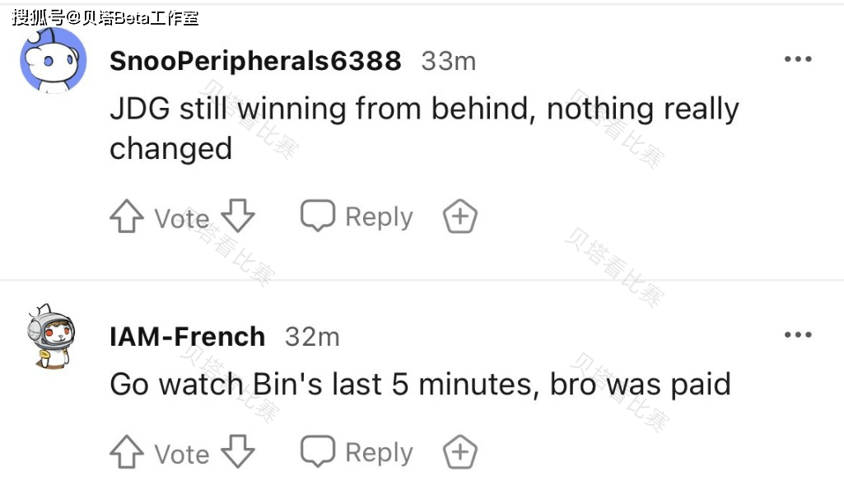Reply to the Bin's last 5 minutes comment
Screen dimensions: 844x504
pyautogui.click(x=357, y=452)
